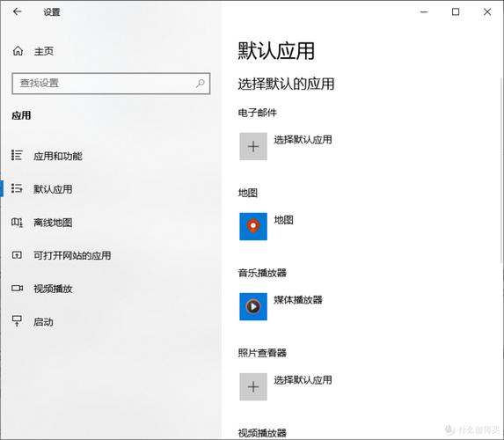Click the 视频播放器 category label
Screen dimensions: 504x440
tap(262, 433)
